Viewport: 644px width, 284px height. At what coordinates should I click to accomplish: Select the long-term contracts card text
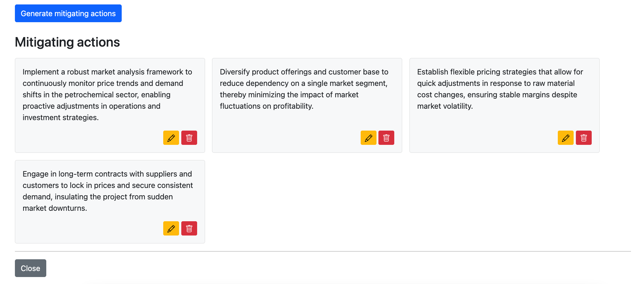(x=108, y=191)
